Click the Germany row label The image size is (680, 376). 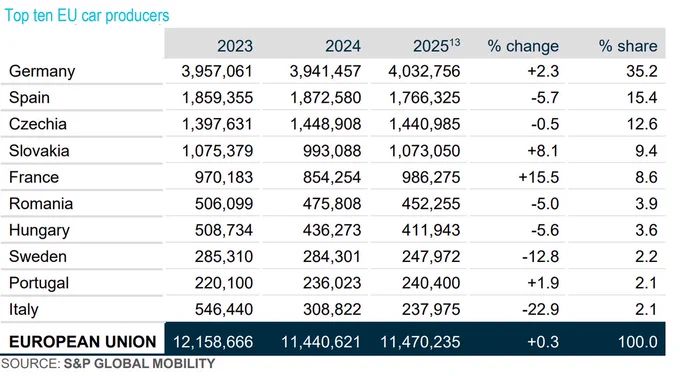[x=42, y=72]
